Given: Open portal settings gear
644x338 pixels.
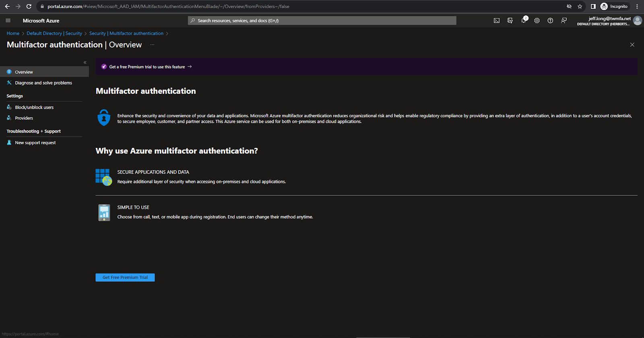Looking at the screenshot, I should [x=537, y=21].
